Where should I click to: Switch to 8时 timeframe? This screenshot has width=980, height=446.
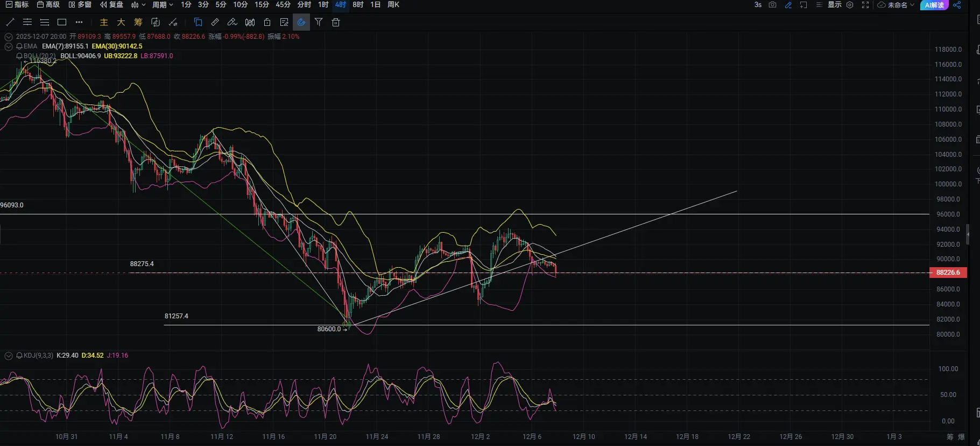pyautogui.click(x=358, y=5)
